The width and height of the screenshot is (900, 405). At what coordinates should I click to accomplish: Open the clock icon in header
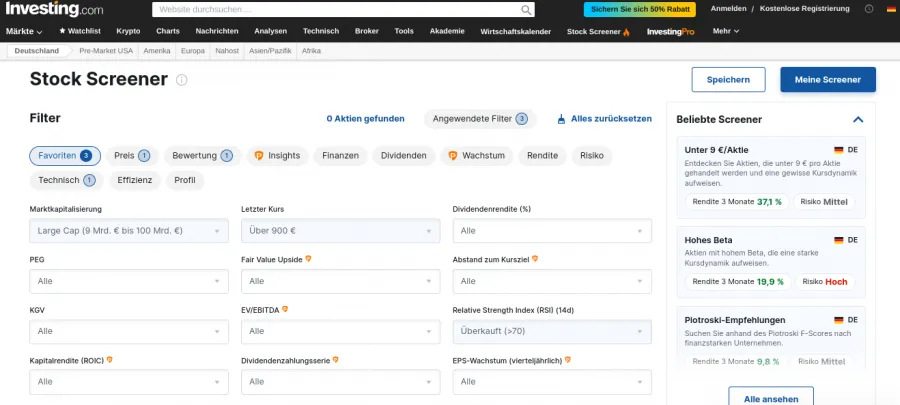pos(868,9)
